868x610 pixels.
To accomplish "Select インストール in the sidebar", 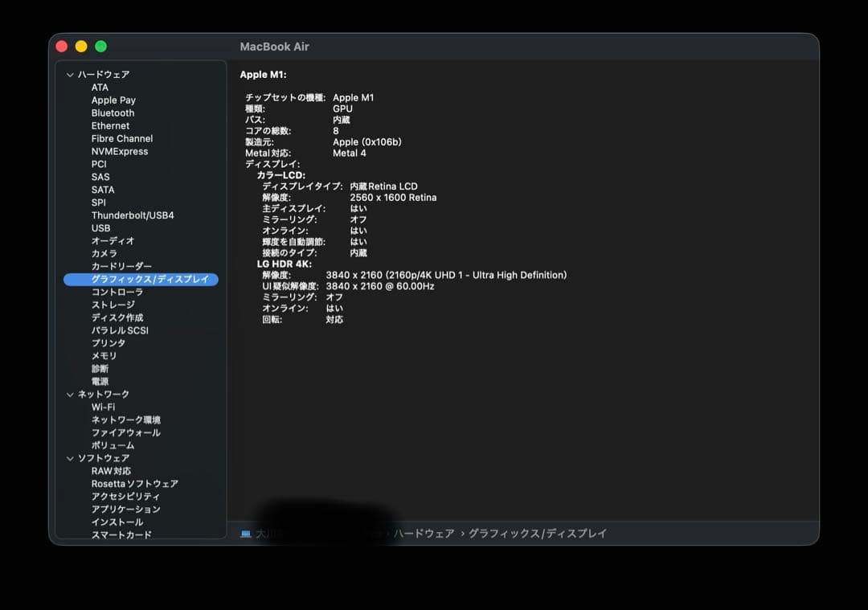I will click(x=117, y=522).
